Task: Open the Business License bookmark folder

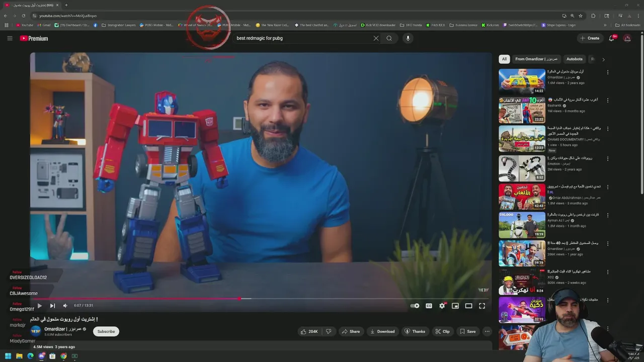Action: tap(463, 25)
